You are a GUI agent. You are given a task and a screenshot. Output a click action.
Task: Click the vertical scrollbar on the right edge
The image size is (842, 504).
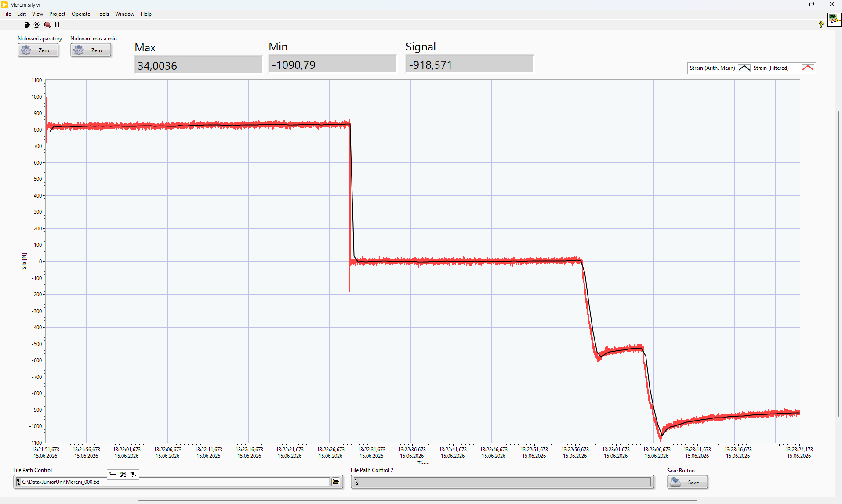[838, 263]
